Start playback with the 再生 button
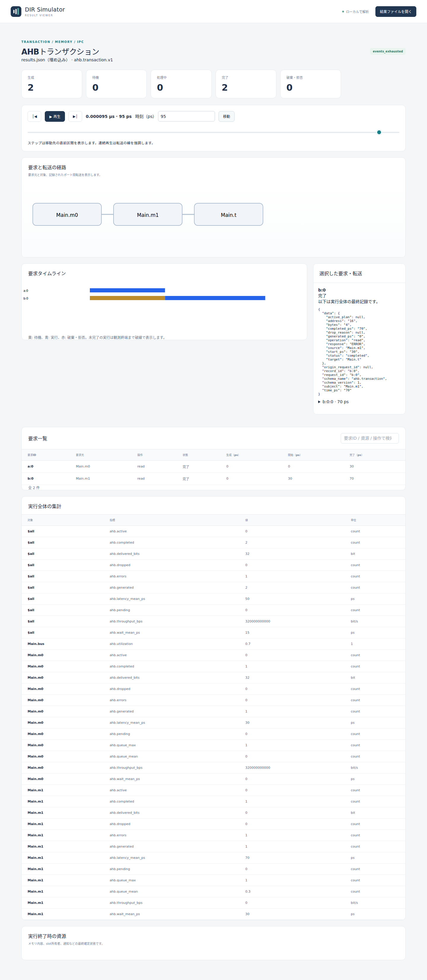This screenshot has height=980, width=427. pyautogui.click(x=55, y=116)
